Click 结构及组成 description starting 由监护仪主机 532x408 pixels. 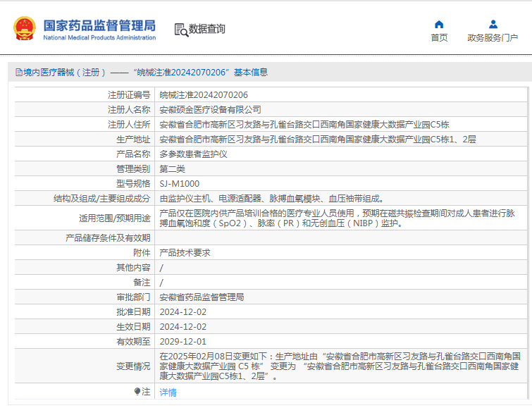click(x=272, y=199)
